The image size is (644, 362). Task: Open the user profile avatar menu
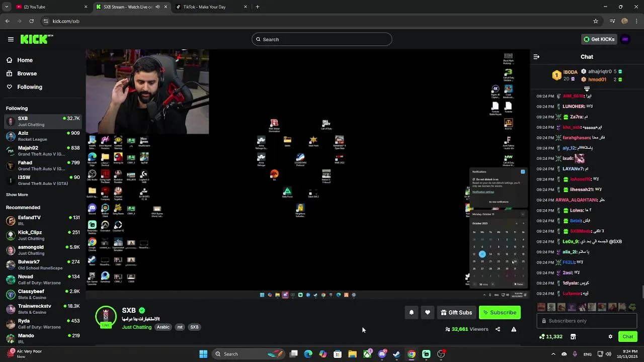[x=625, y=39]
